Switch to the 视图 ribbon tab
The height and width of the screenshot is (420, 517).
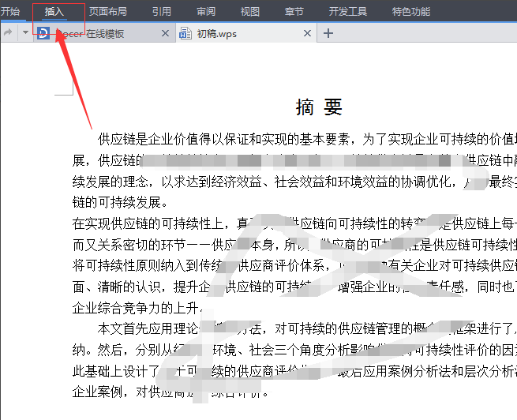coord(250,12)
